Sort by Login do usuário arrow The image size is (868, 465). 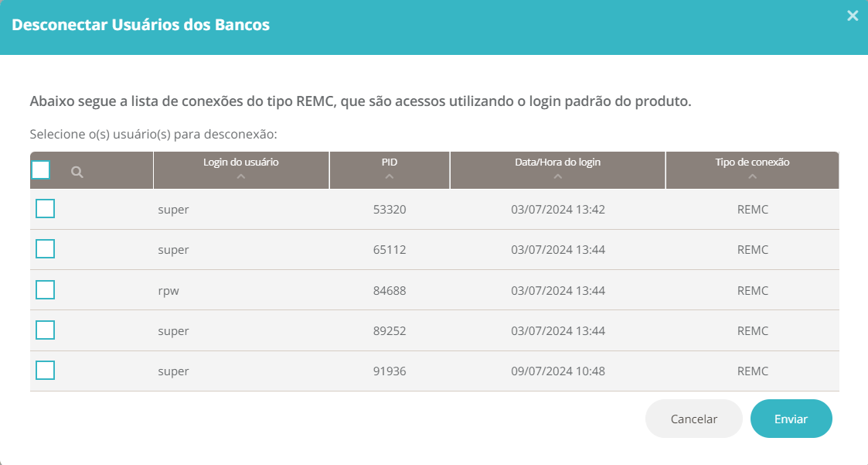pyautogui.click(x=241, y=177)
